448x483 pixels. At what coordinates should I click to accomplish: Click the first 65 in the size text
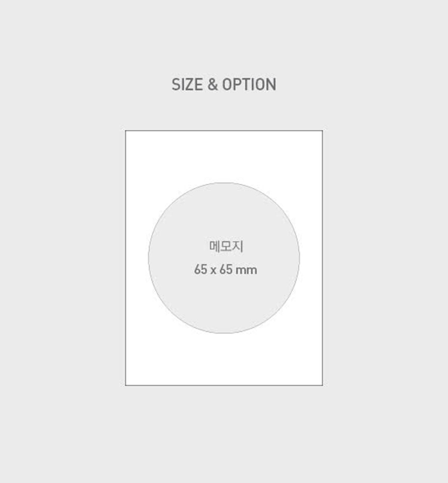[200, 270]
